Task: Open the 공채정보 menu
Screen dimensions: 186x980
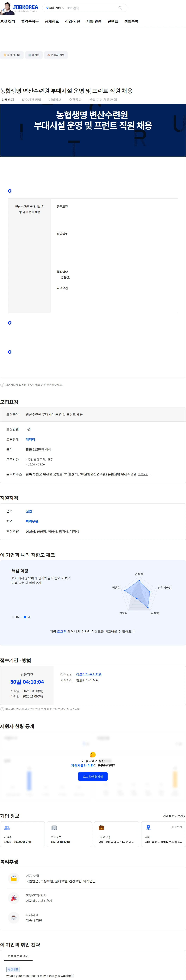Action: (x=52, y=21)
